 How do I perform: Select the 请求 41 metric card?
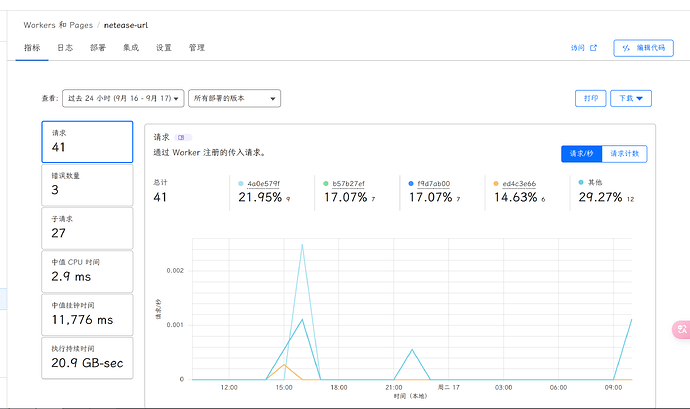coord(87,142)
